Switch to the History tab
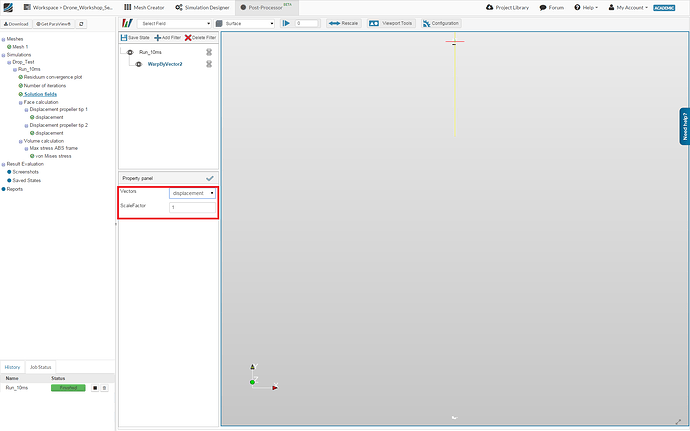The width and height of the screenshot is (690, 431). 12,367
